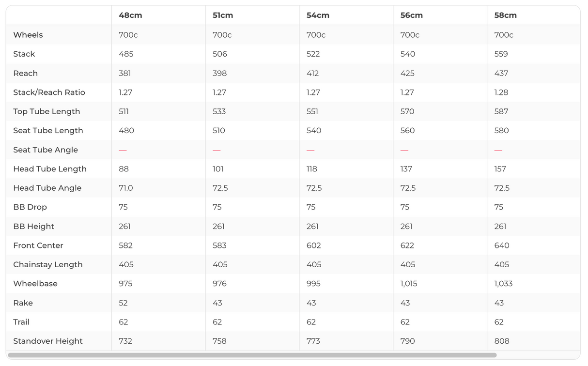Choose the 56cm column header

(412, 15)
